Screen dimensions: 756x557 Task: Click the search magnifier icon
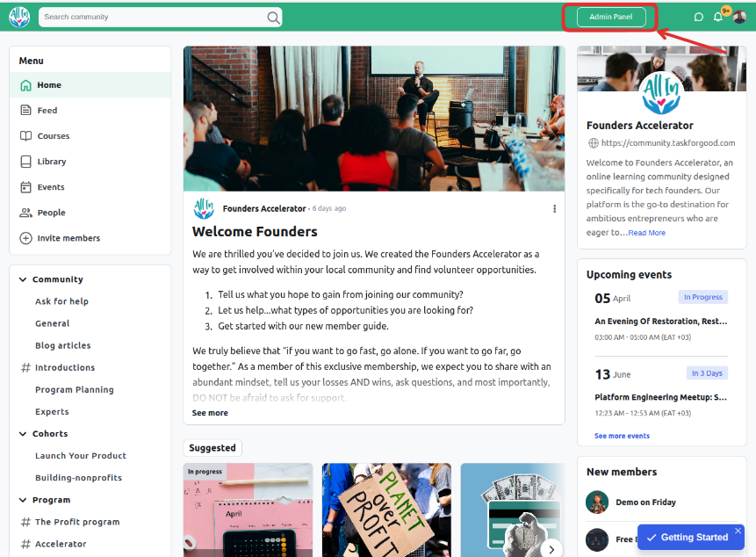coord(273,18)
